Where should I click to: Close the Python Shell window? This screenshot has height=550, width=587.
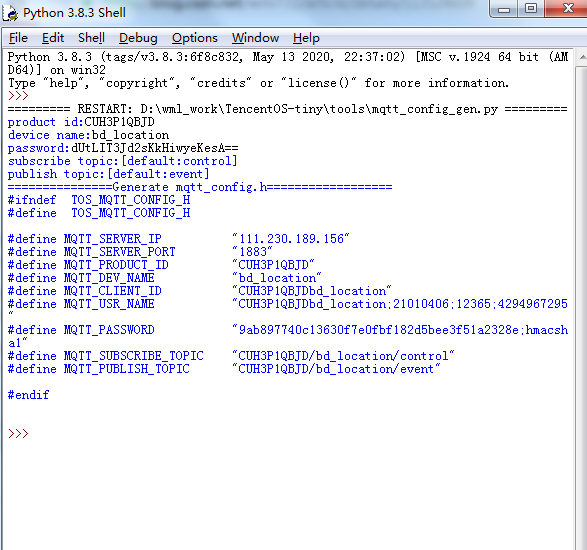point(566,9)
